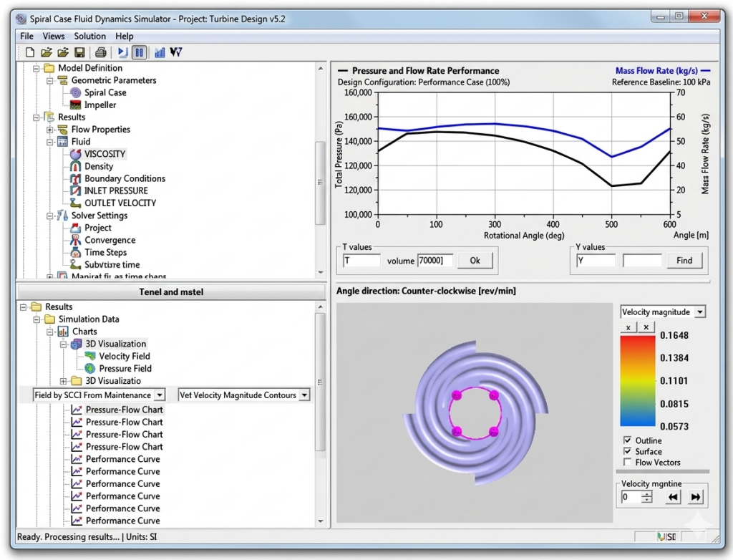The height and width of the screenshot is (560, 733).
Task: Click the save floppy disk icon
Action: pos(80,52)
